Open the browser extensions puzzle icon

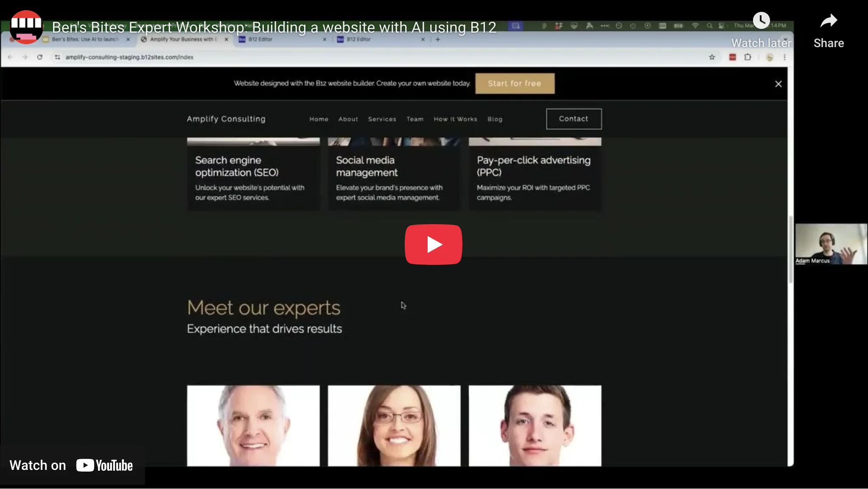748,57
